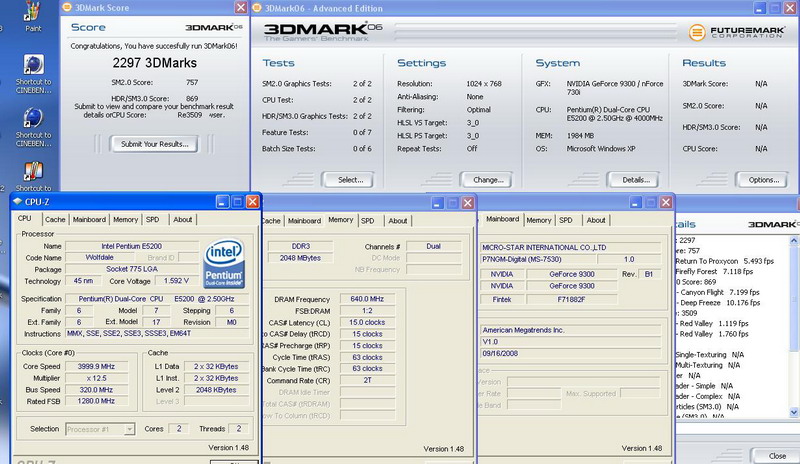Click Submit Your Results button
Screen dimensions: 800x464
[154, 144]
